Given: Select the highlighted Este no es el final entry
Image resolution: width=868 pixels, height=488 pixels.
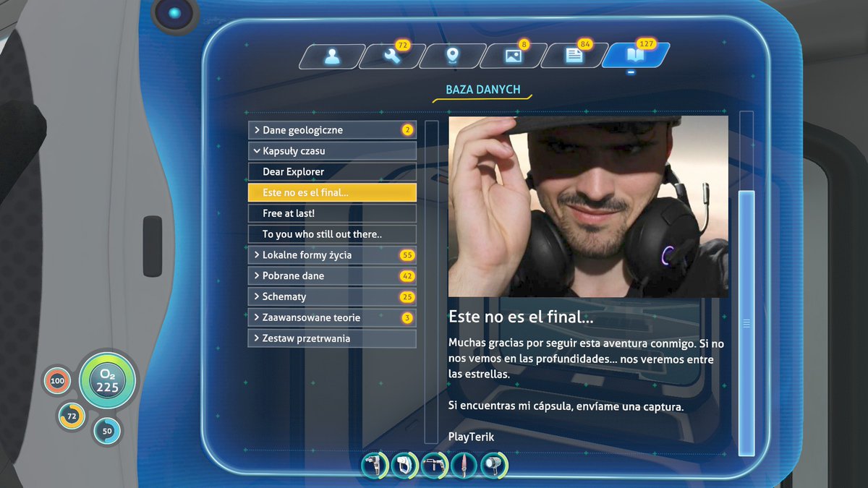Looking at the screenshot, I should click(x=332, y=193).
